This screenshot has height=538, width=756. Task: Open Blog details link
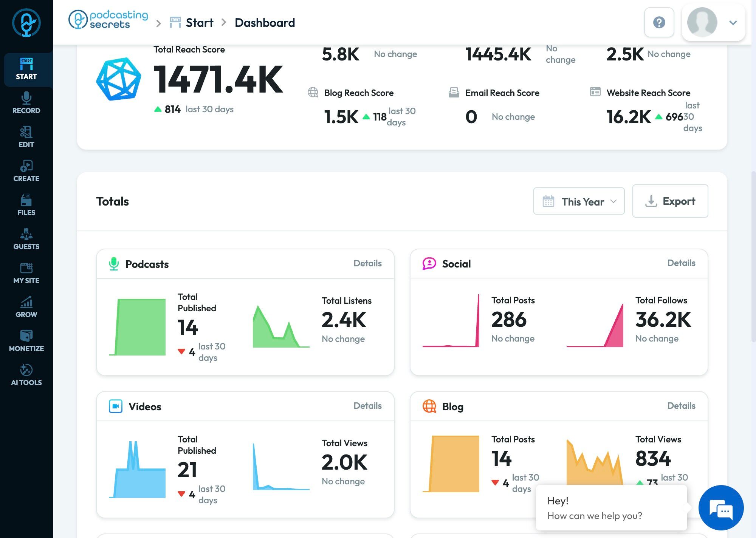pos(681,406)
